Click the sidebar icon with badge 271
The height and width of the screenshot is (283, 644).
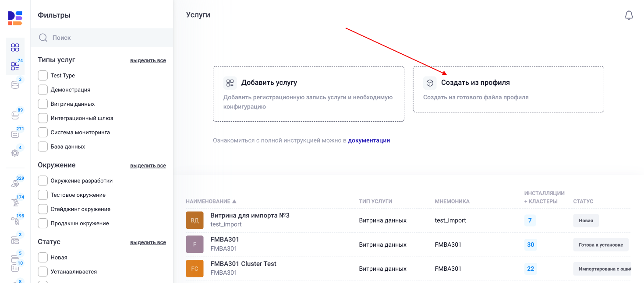pyautogui.click(x=15, y=134)
